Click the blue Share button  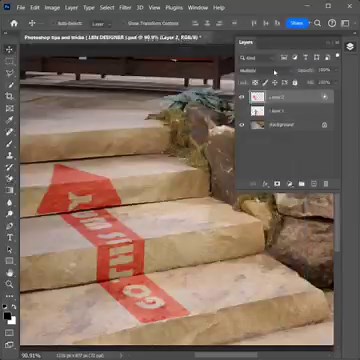[297, 23]
